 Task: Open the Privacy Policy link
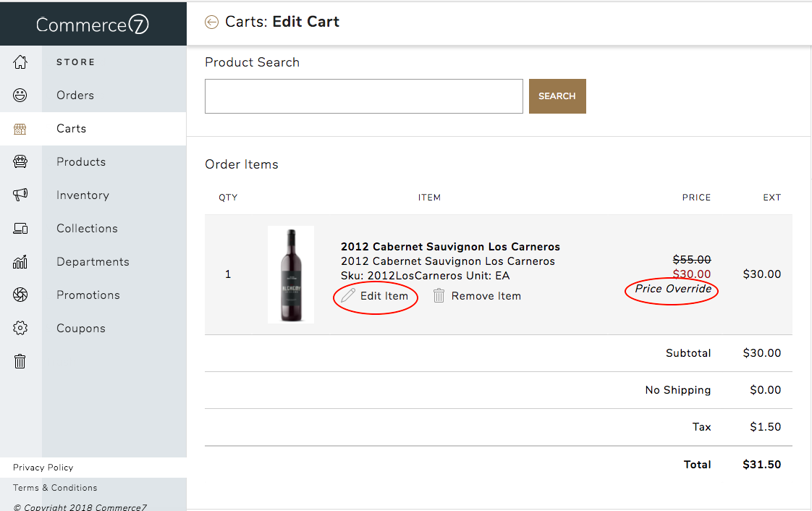[x=43, y=468]
